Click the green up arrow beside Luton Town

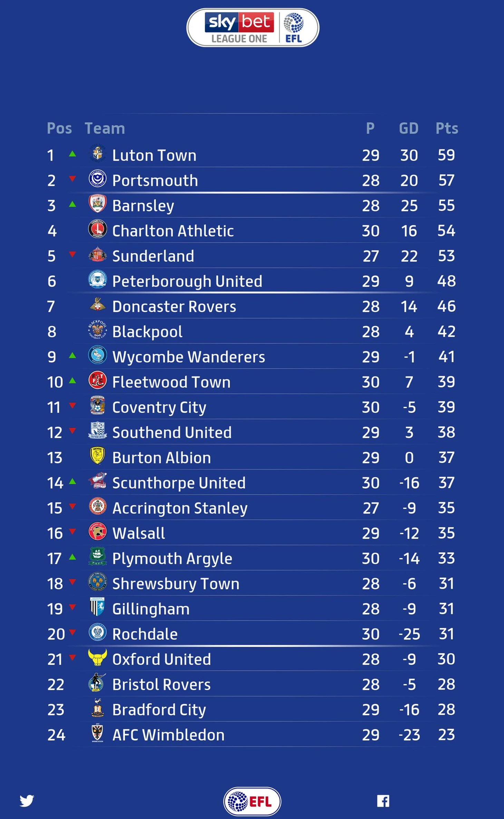click(72, 154)
